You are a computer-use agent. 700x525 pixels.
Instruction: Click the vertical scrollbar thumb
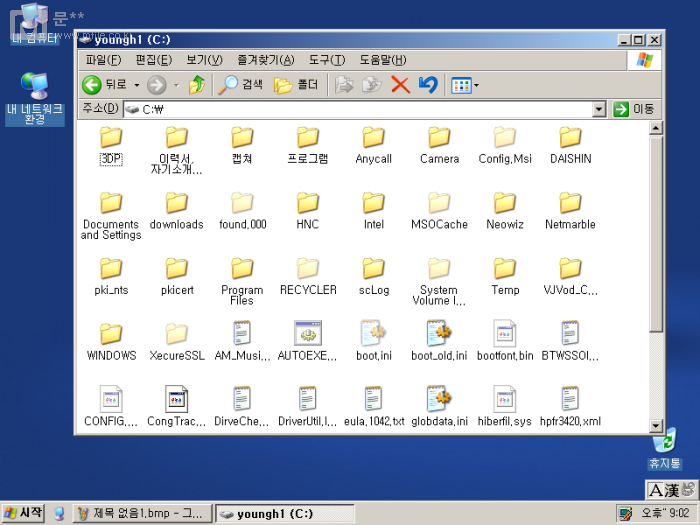coord(655,234)
